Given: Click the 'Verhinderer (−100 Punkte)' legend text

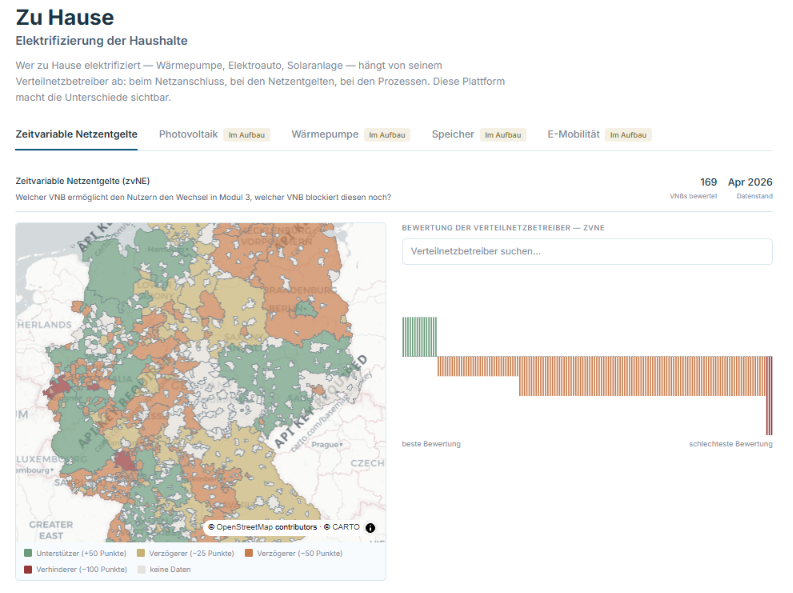Looking at the screenshot, I should tap(81, 570).
